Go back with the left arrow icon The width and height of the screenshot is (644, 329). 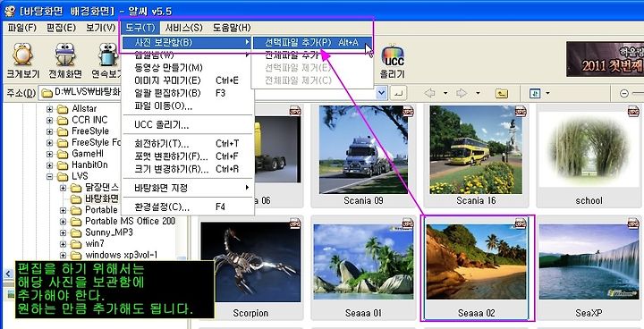429,93
